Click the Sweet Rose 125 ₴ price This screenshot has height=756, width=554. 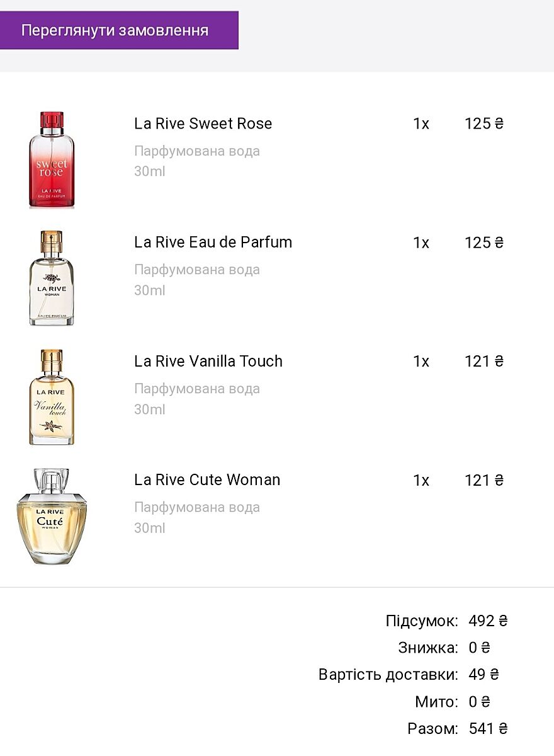point(484,124)
